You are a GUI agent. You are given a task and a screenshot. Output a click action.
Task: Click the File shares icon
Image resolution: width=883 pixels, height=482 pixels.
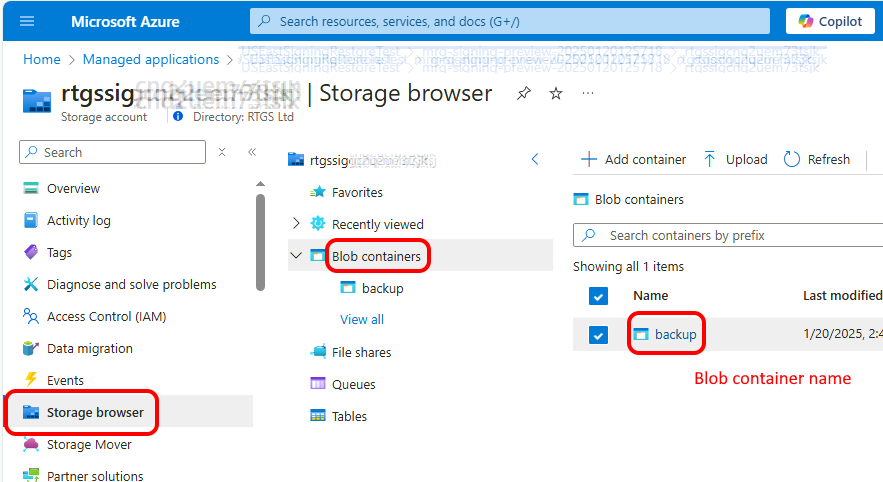tap(318, 352)
